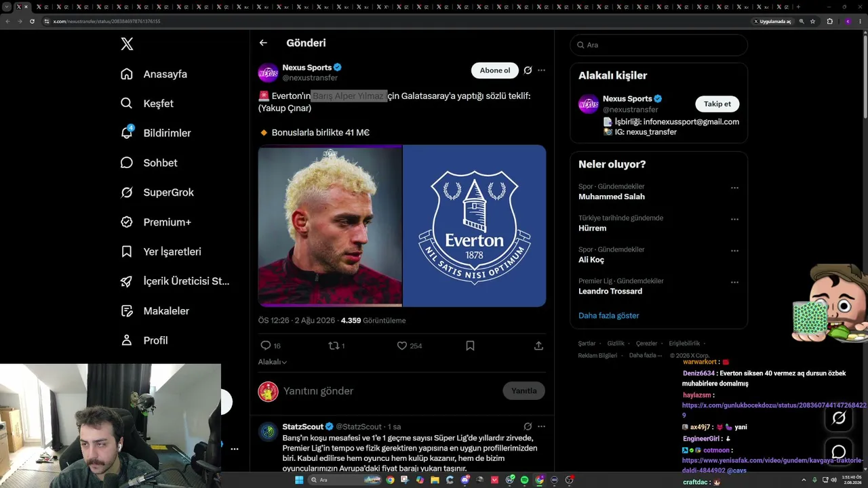The image size is (868, 488).
Task: Open Makaleler articles page
Action: pos(155,311)
